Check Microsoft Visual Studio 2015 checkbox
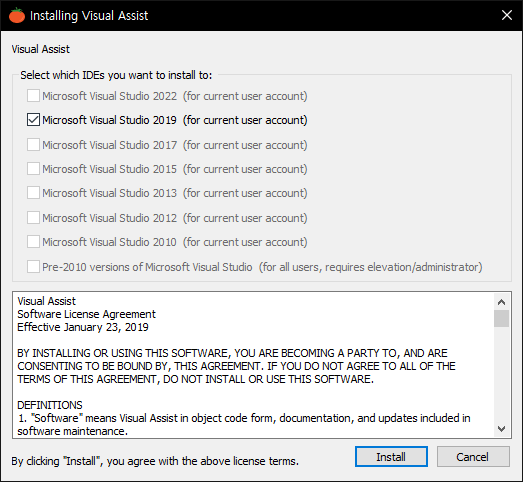The image size is (523, 482). click(33, 169)
